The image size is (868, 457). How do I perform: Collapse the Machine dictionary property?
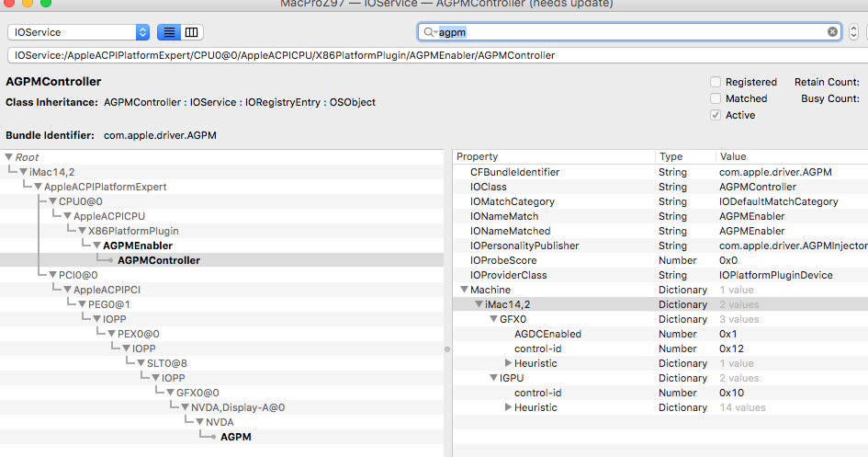tap(465, 290)
